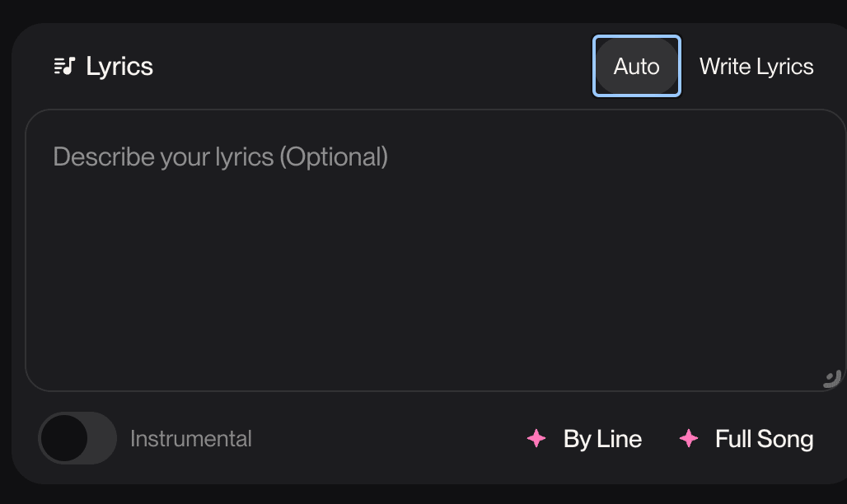The image size is (847, 504).
Task: Select the 'Write Lyrics' text option
Action: [756, 67]
